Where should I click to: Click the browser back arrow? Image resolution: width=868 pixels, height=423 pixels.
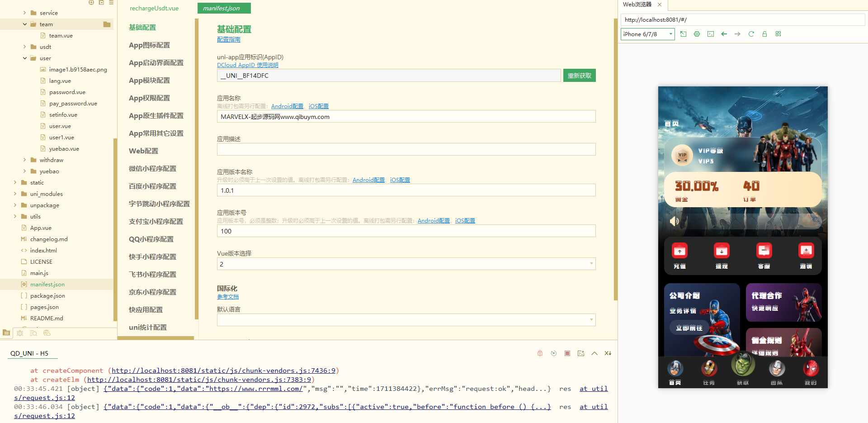click(x=724, y=34)
